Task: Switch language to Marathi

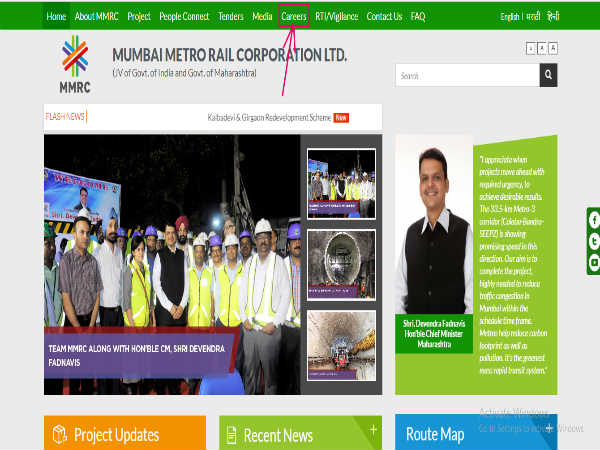Action: 533,16
